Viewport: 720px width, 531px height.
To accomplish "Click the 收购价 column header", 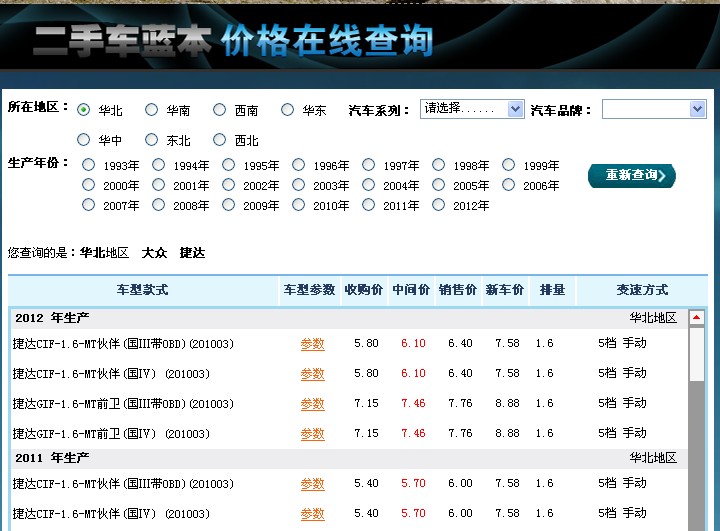I will click(364, 290).
